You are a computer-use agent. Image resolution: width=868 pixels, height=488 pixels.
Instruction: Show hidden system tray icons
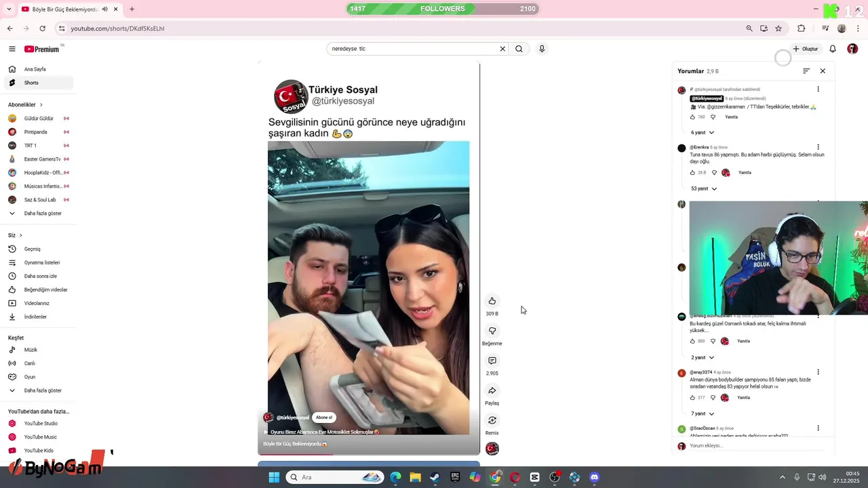point(782,477)
